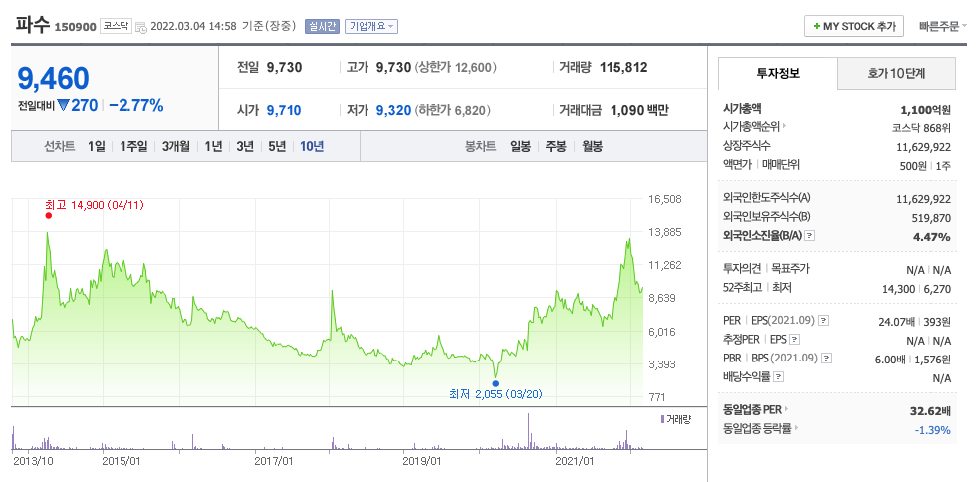Open help icon beside PBR BPS(2021.09)
Viewport: 980px width, 482px height.
point(827,359)
